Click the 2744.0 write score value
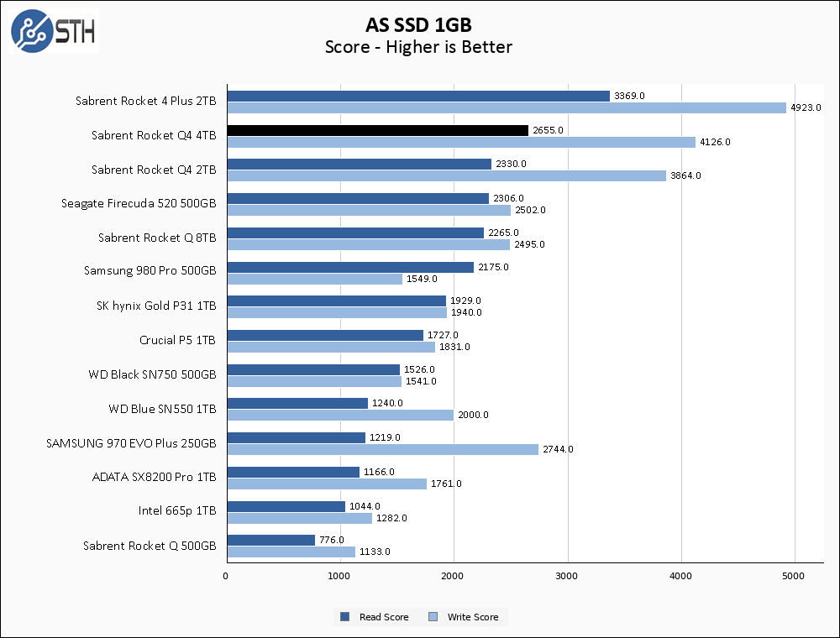This screenshot has height=638, width=840. pos(559,450)
